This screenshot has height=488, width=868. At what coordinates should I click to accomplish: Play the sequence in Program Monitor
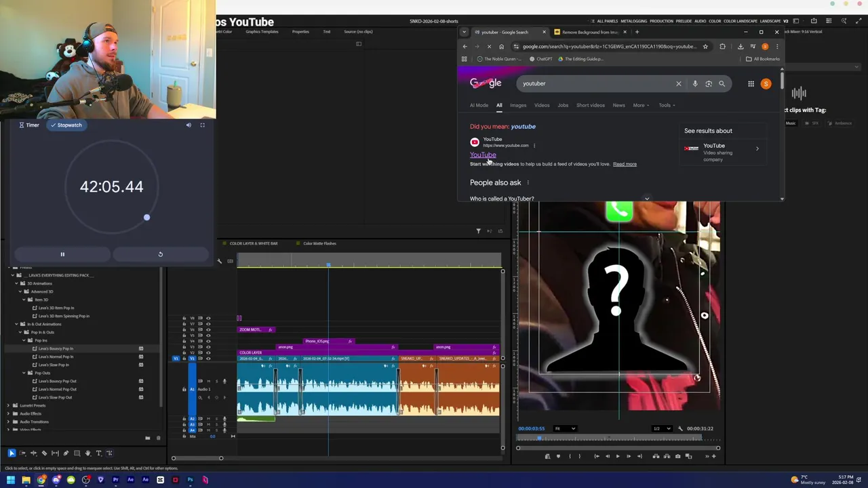coord(618,456)
